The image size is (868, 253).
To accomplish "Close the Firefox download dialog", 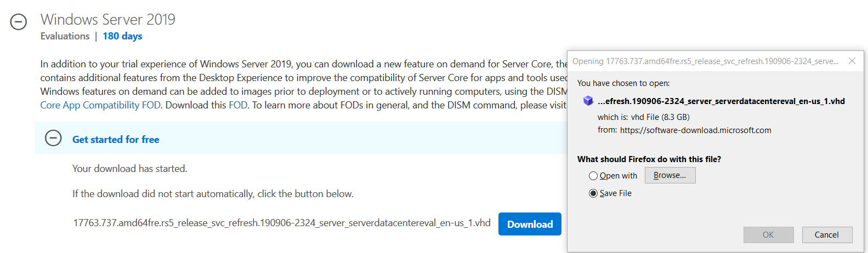I will click(x=852, y=61).
